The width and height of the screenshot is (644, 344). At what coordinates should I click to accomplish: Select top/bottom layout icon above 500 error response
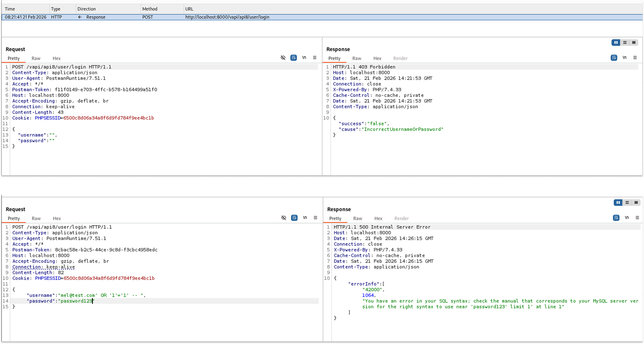(627, 203)
